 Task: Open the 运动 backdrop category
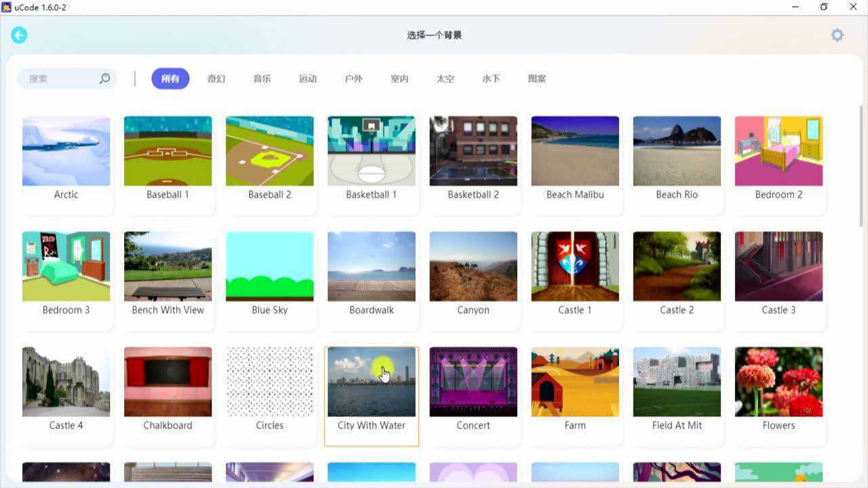(308, 79)
